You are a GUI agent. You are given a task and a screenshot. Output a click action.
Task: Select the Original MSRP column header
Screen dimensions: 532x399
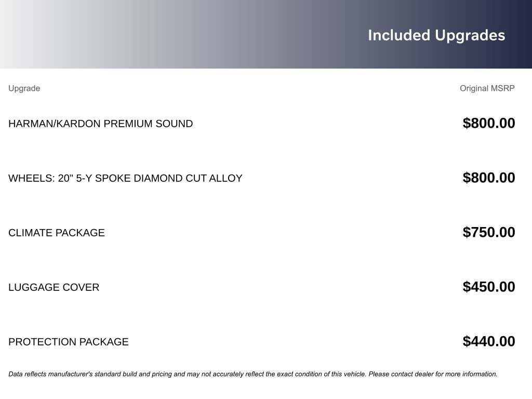(x=487, y=88)
